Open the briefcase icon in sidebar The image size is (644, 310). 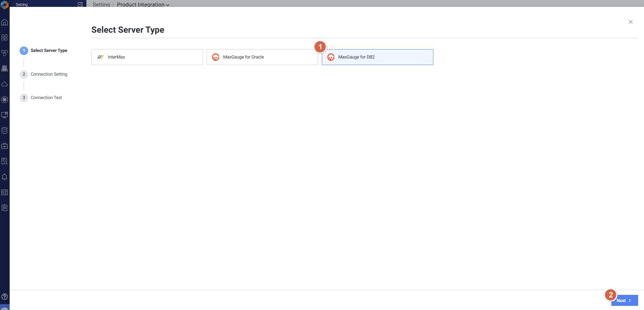4,146
